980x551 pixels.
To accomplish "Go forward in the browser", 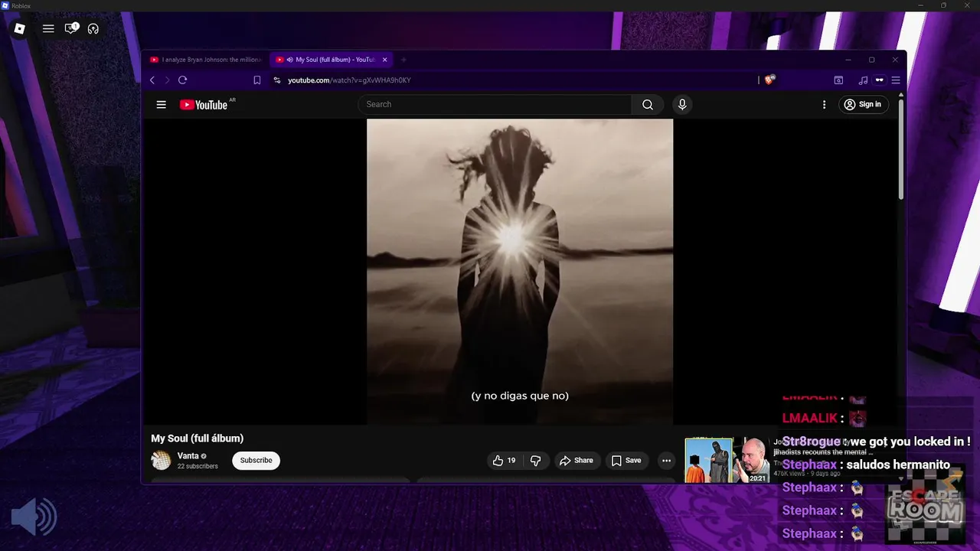I will click(x=167, y=80).
